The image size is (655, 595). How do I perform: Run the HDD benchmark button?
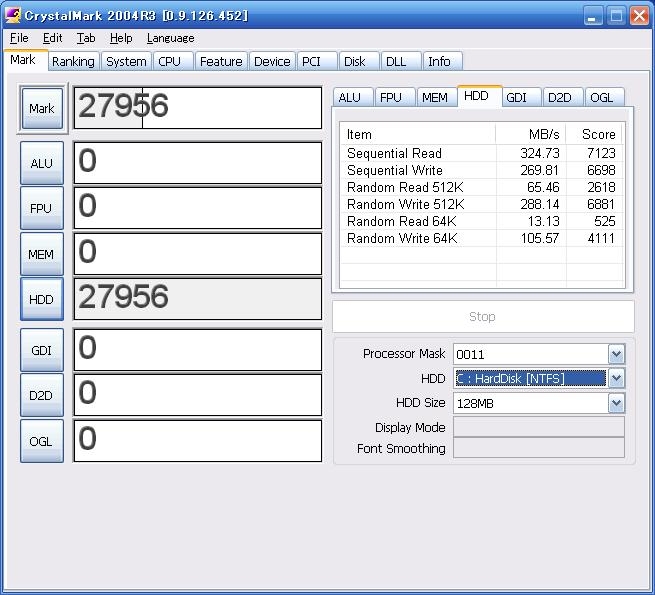(x=42, y=299)
